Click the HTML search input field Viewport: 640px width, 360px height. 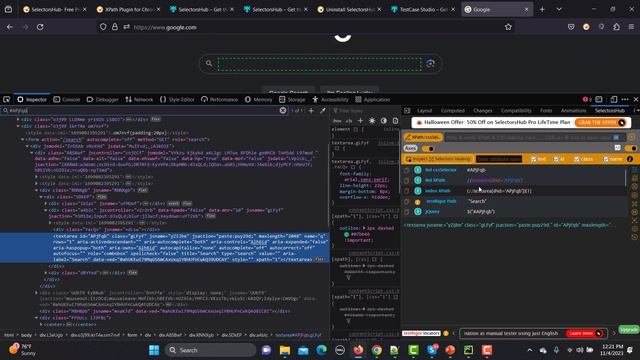(143, 111)
